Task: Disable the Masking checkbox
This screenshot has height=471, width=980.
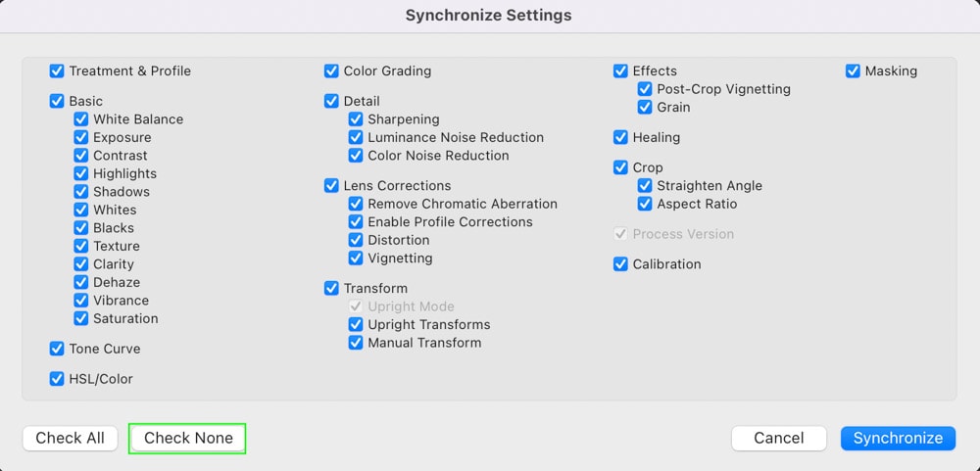Action: point(853,71)
